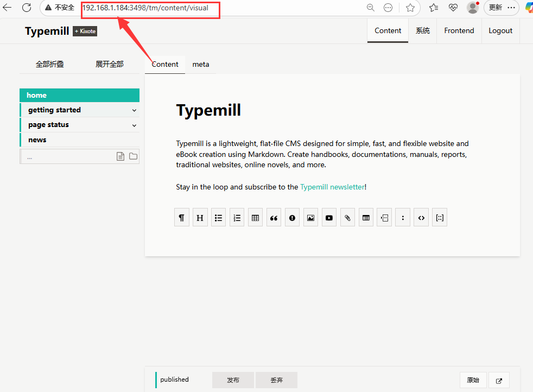Screen dimensions: 533x392
Task: Create a new page with the file icon
Action: coord(120,156)
